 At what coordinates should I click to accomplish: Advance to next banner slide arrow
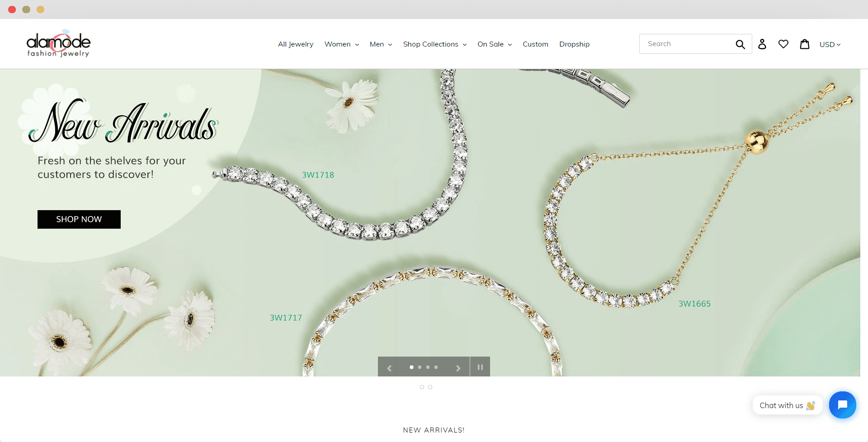point(458,368)
